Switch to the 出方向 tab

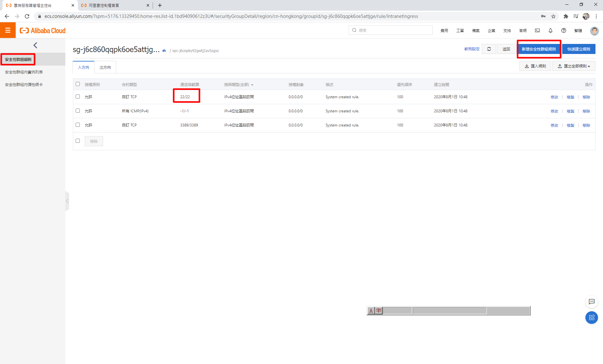pyautogui.click(x=105, y=67)
